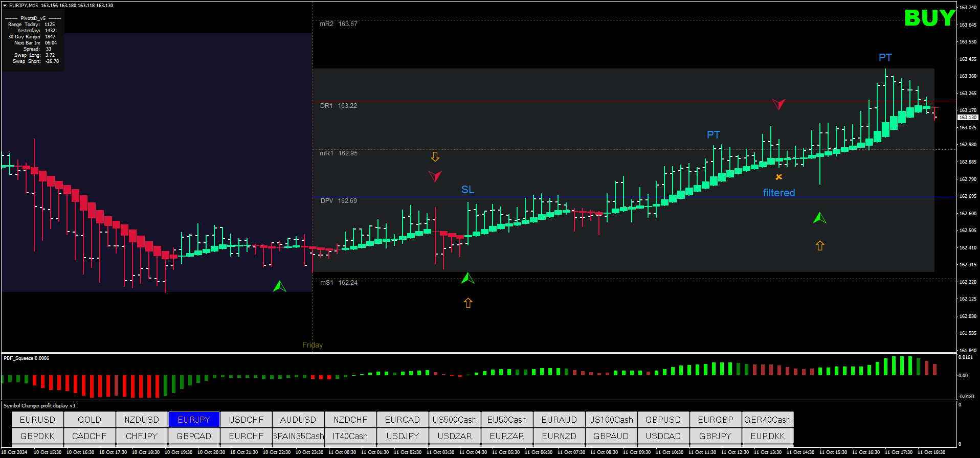Image resolution: width=980 pixels, height=458 pixels.
Task: Open the chart menu triangle beside EURJPY,M15
Action: point(5,6)
